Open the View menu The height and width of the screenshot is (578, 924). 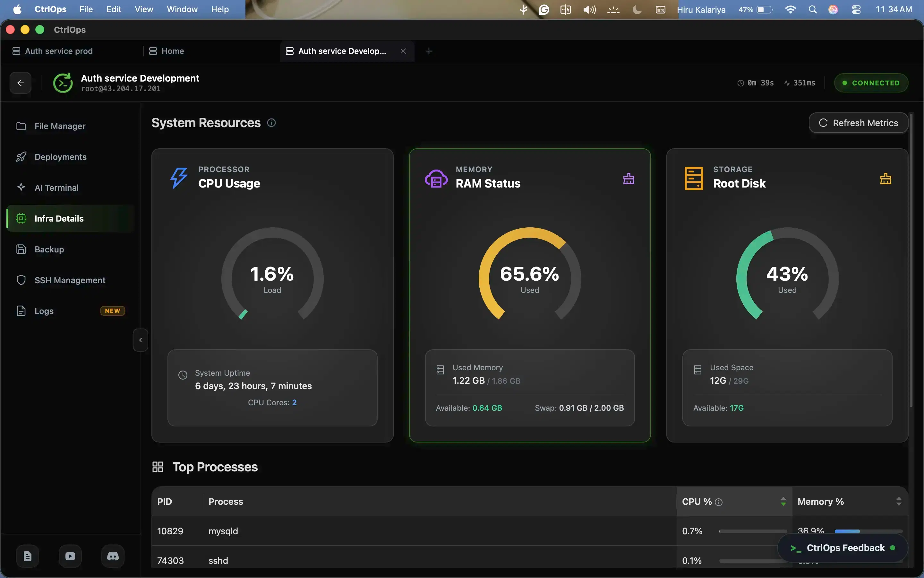pos(143,9)
